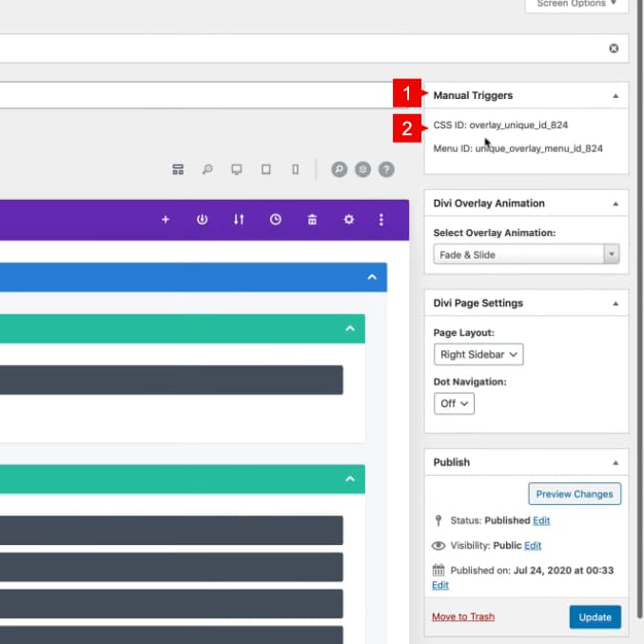Select desktop view icon

237,169
